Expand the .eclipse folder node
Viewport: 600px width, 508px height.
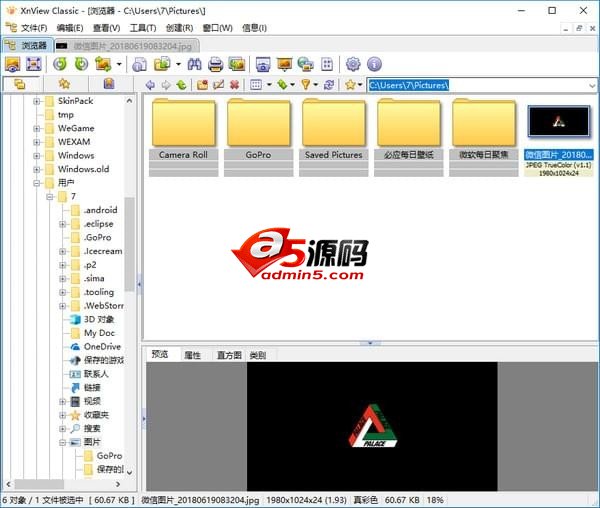62,224
